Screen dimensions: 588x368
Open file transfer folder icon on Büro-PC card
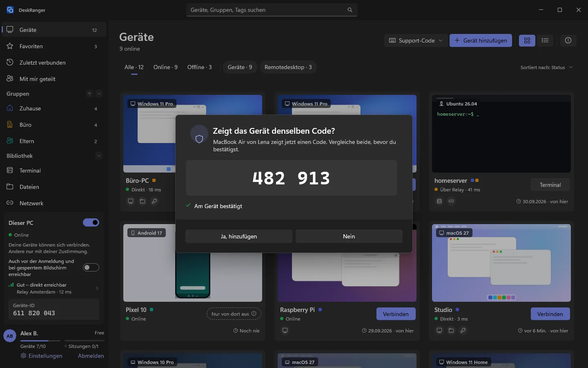click(x=143, y=201)
